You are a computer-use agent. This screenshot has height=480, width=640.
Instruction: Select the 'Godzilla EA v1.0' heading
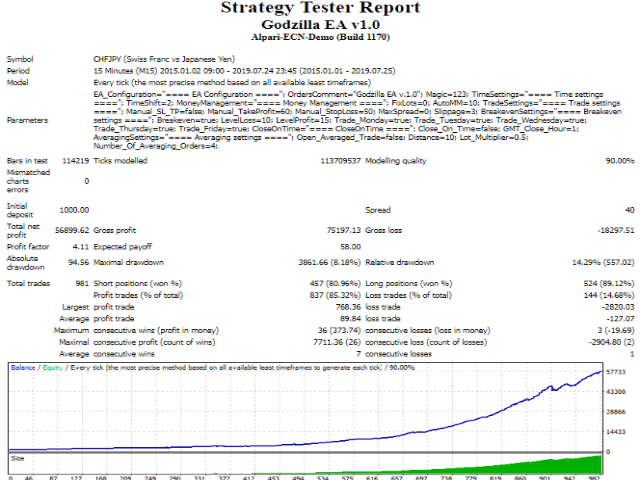pos(320,24)
